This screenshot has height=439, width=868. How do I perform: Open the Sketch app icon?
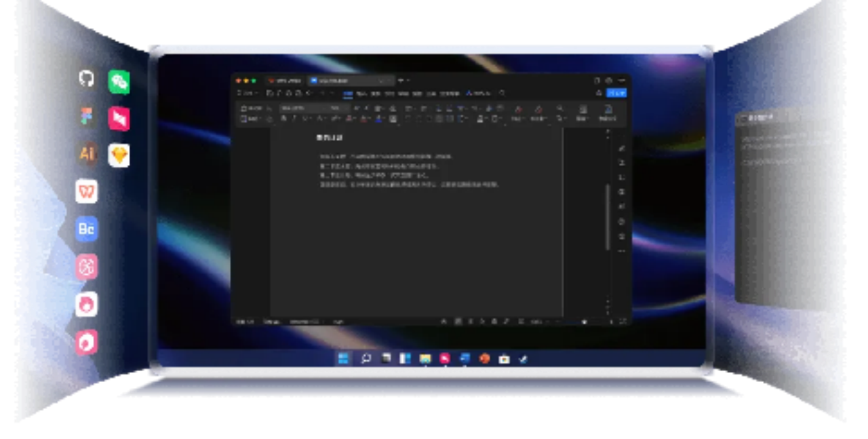click(x=119, y=155)
